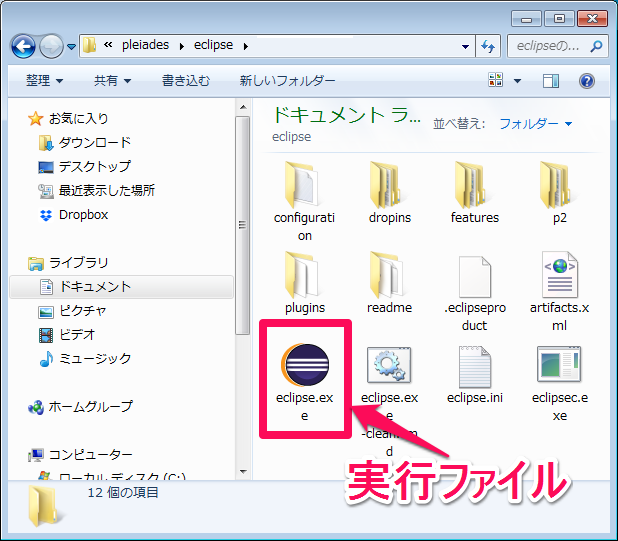Select ドキュメント library in sidebar
This screenshot has width=618, height=541.
[x=122, y=286]
